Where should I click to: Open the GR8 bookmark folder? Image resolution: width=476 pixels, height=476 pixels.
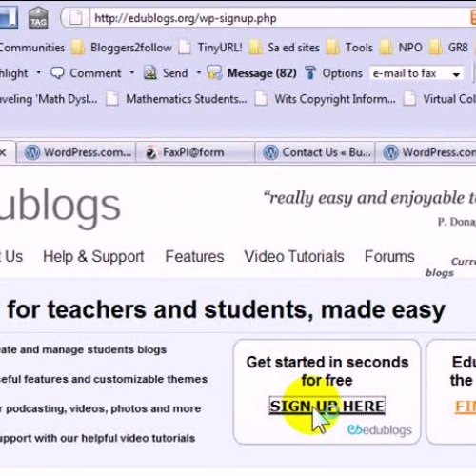(448, 48)
